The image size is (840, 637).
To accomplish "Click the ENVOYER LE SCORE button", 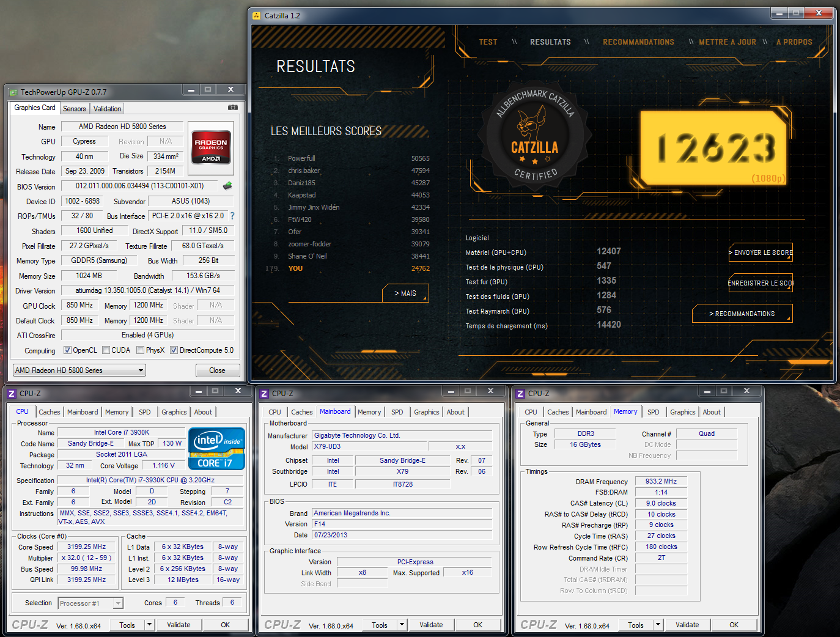I will (761, 252).
